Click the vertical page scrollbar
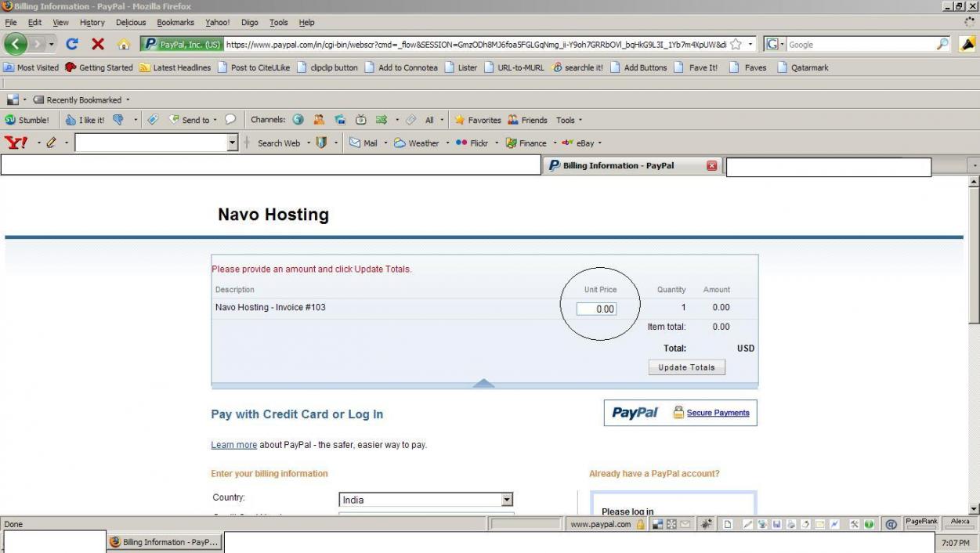 [x=974, y=345]
